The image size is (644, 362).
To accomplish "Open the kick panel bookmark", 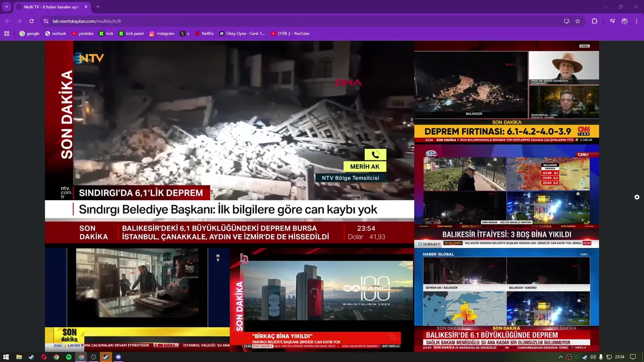I will pyautogui.click(x=131, y=34).
